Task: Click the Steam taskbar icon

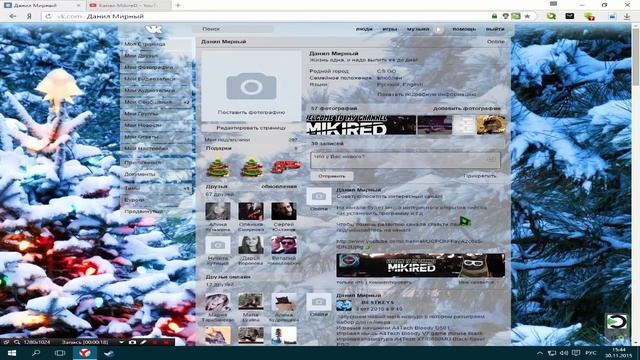Action: (x=109, y=353)
